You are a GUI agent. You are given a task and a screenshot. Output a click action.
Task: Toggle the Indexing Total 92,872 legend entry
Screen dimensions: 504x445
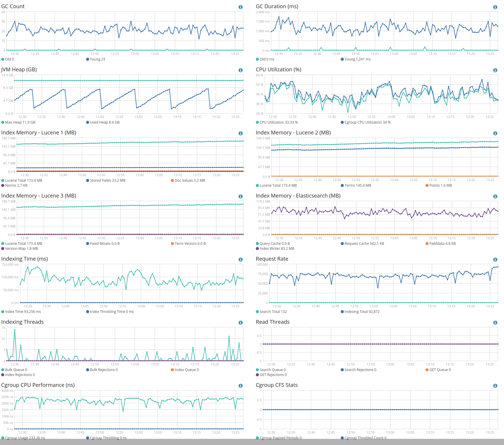click(x=360, y=312)
